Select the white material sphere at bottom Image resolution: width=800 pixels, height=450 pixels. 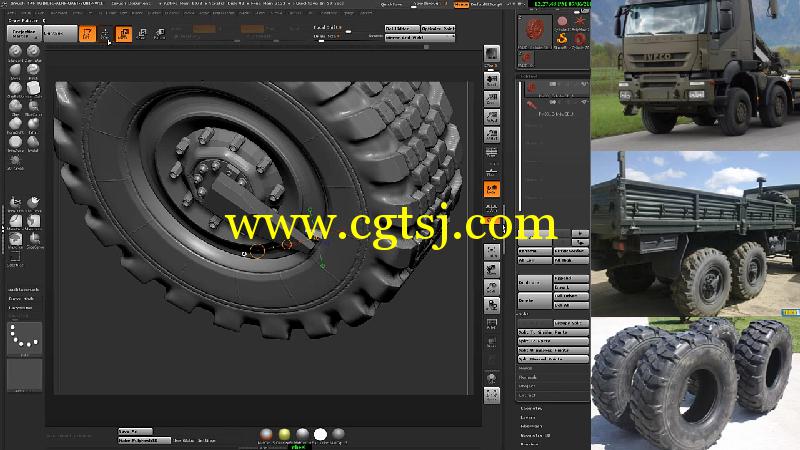[320, 434]
